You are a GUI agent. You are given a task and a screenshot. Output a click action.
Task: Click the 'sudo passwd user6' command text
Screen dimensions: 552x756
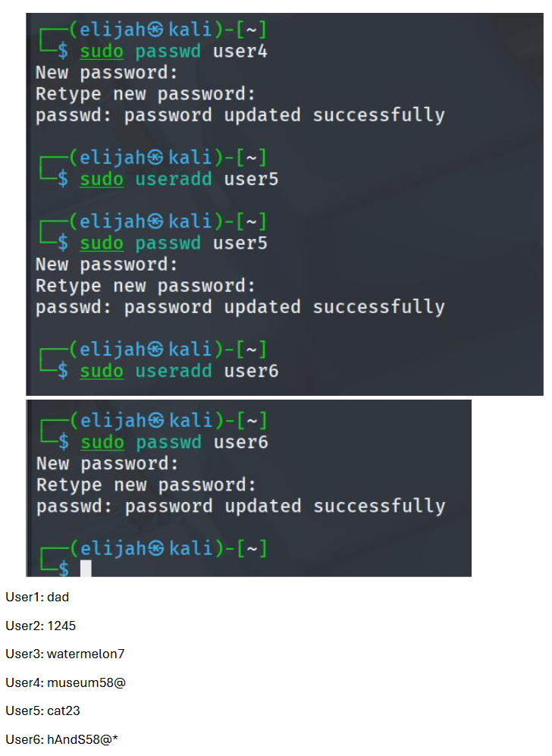coord(174,442)
